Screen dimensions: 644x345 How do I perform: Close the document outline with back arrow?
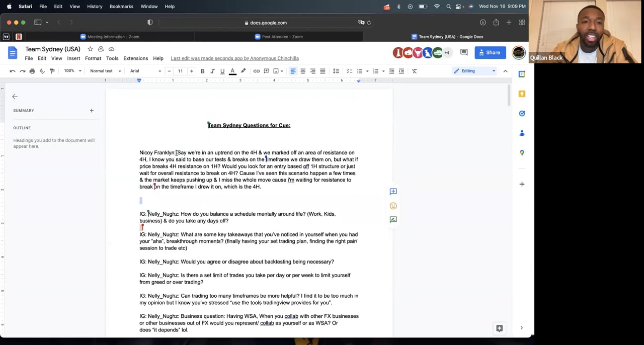pyautogui.click(x=15, y=97)
